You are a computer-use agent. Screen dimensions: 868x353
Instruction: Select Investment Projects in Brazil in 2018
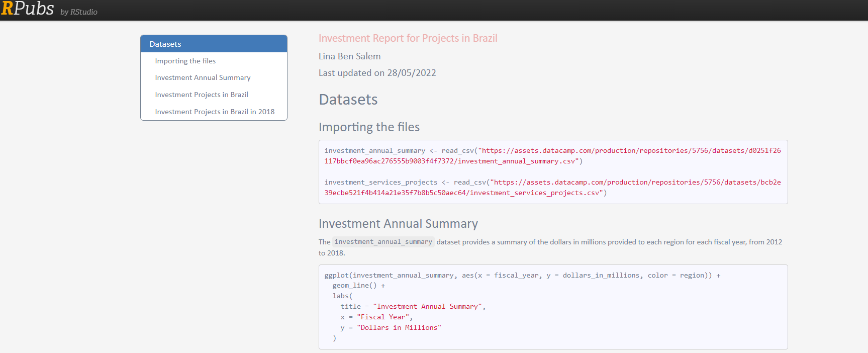(215, 112)
